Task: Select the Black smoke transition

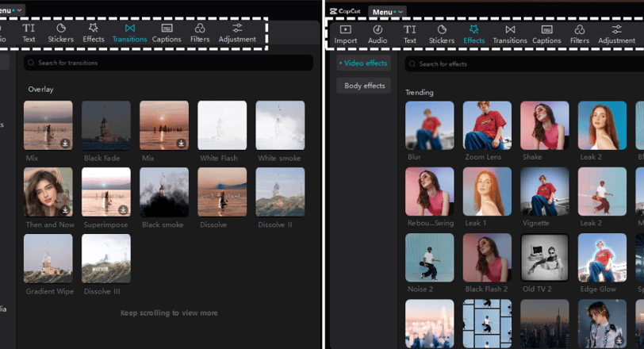Action: click(x=164, y=192)
